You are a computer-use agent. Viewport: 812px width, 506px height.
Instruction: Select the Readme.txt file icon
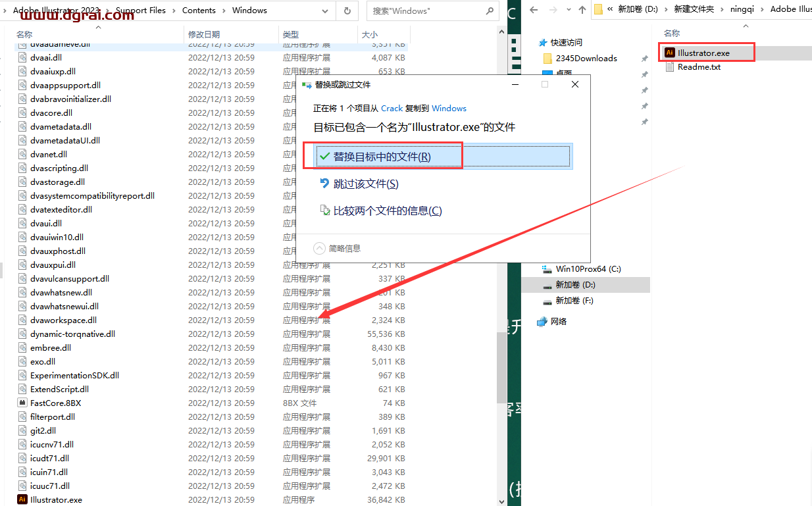pyautogui.click(x=669, y=66)
